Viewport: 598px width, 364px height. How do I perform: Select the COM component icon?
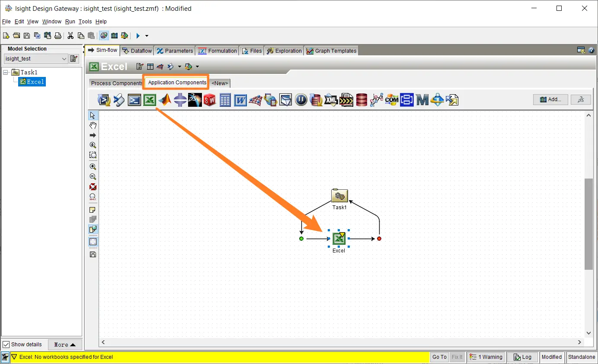pos(392,100)
